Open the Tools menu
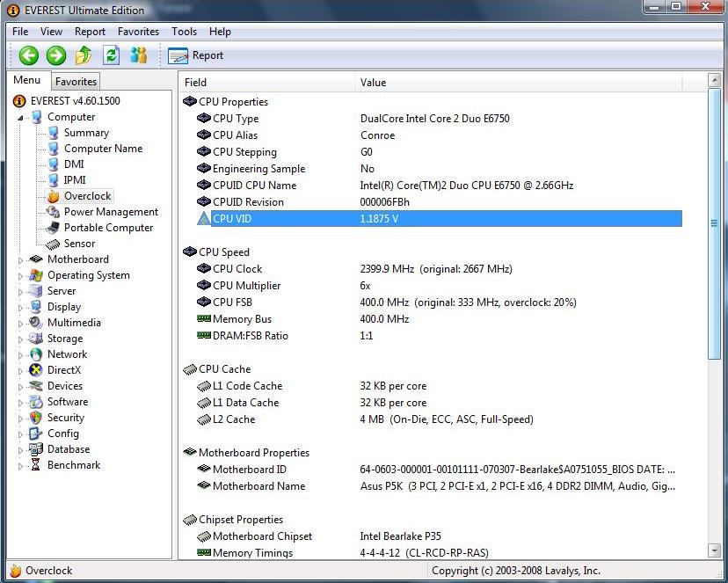728x583 pixels. pyautogui.click(x=185, y=32)
